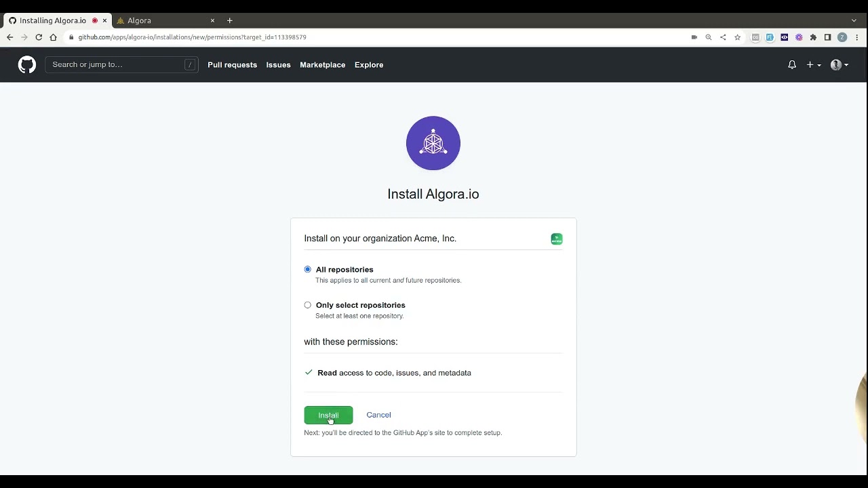Open the tab search chevron
Image resolution: width=868 pixels, height=488 pixels.
(x=854, y=20)
